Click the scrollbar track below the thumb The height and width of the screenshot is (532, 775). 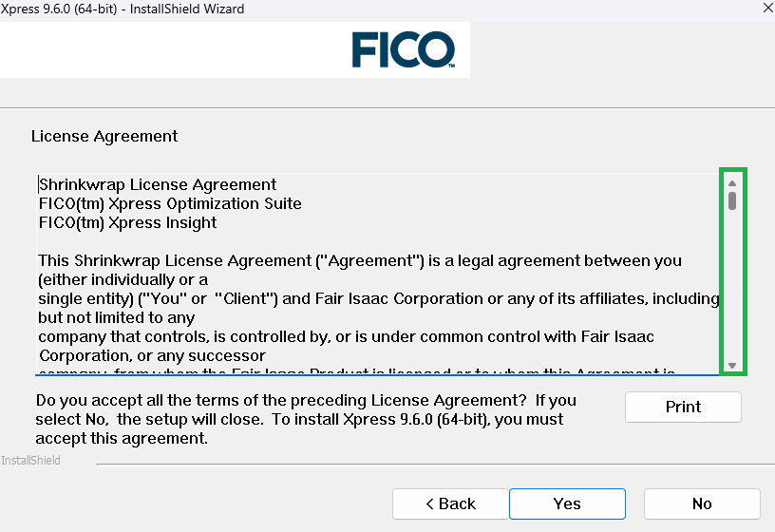click(x=732, y=285)
